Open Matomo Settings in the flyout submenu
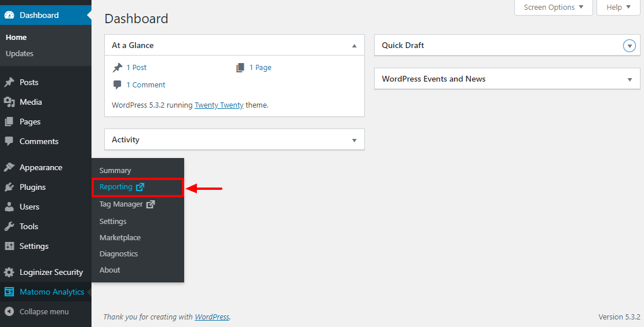This screenshot has width=644, height=327. [113, 221]
